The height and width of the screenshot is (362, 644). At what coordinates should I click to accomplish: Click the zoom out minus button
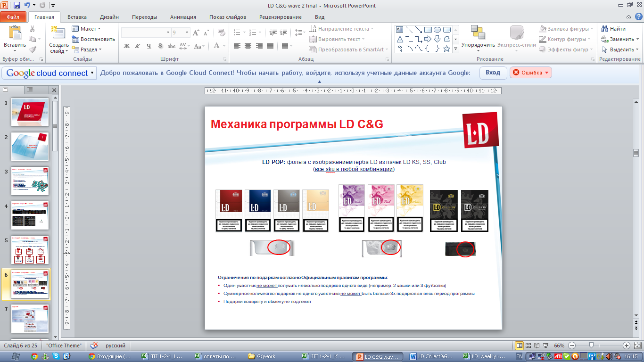click(571, 346)
